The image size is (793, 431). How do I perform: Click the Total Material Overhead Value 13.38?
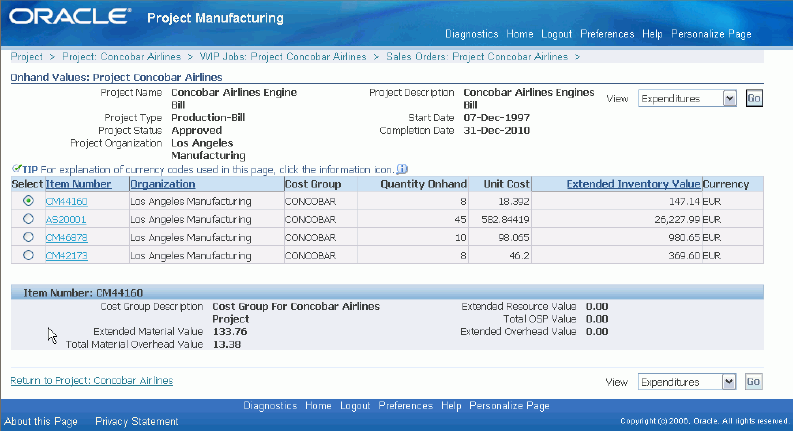pos(227,344)
